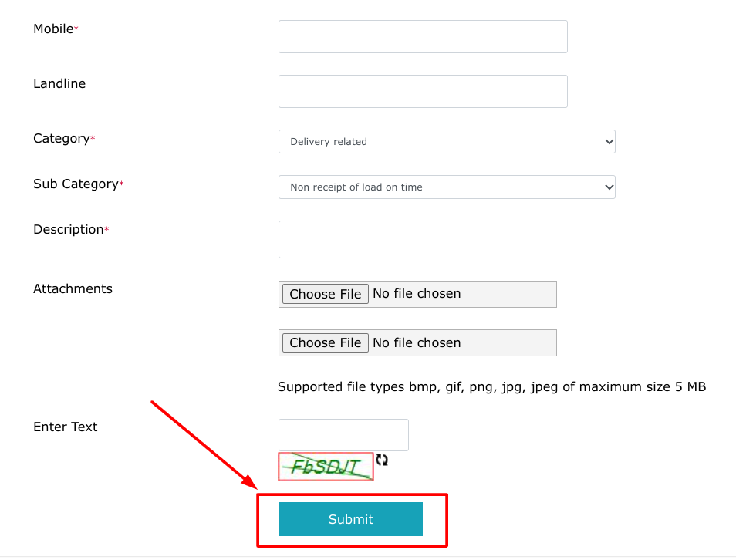
Task: Click the Description text box
Action: pos(501,239)
